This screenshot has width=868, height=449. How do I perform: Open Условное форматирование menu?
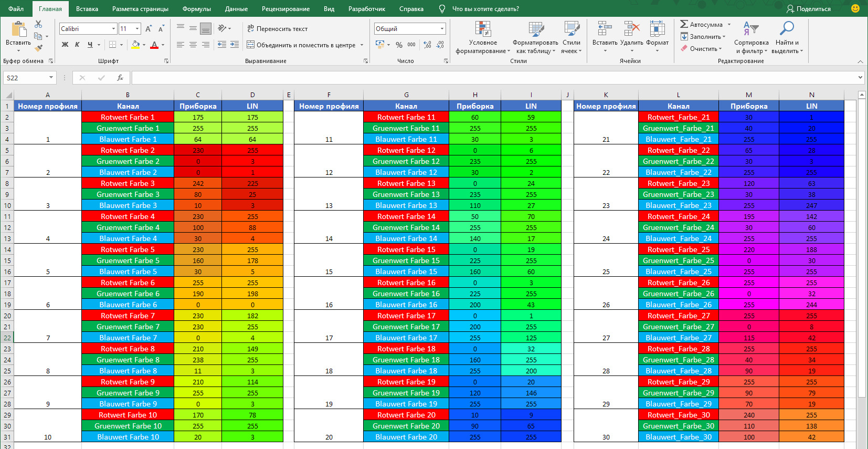tap(483, 37)
